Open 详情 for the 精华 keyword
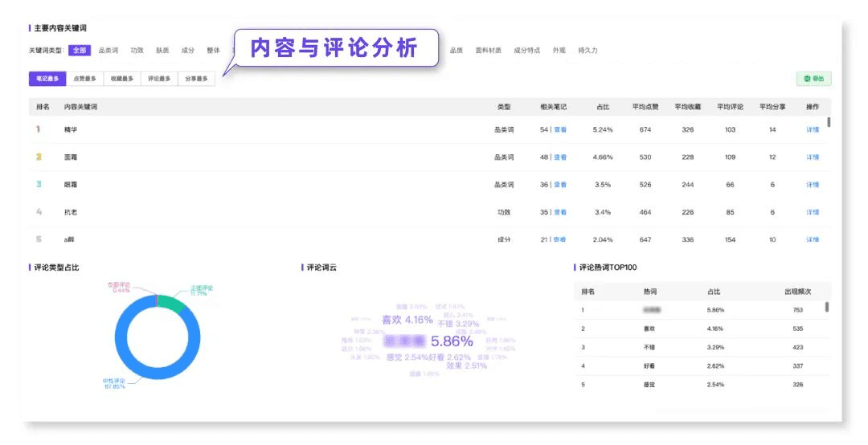This screenshot has height=445, width=868. pyautogui.click(x=812, y=129)
